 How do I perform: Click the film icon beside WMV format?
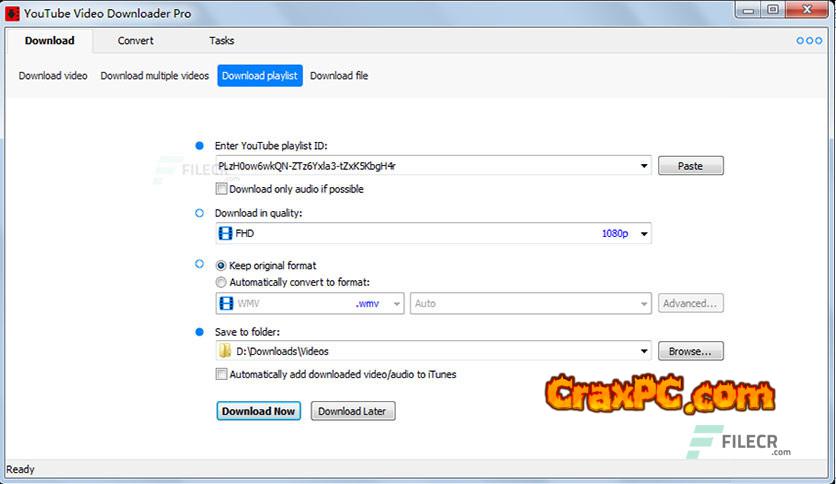226,303
